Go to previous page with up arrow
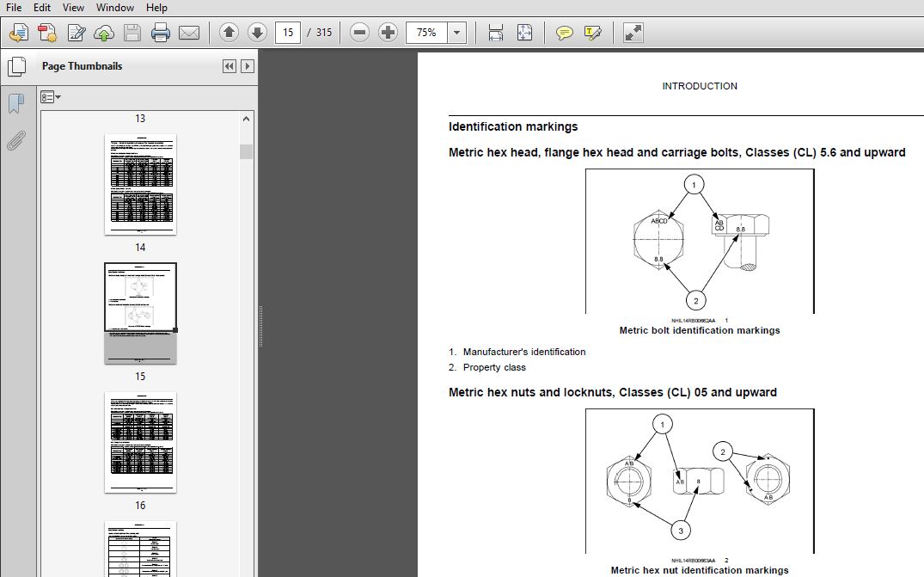The height and width of the screenshot is (577, 924). pos(229,33)
